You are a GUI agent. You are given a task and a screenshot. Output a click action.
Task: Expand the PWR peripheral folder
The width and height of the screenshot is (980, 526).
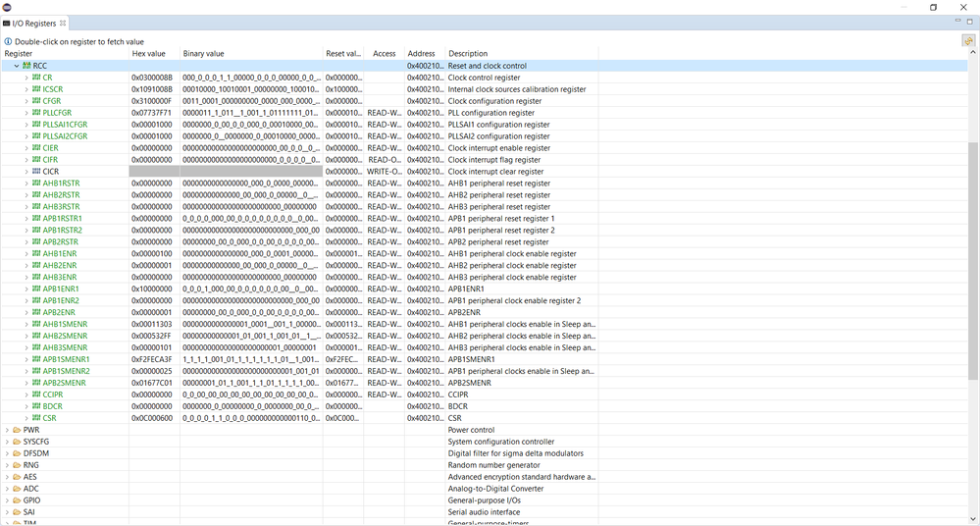(8, 430)
